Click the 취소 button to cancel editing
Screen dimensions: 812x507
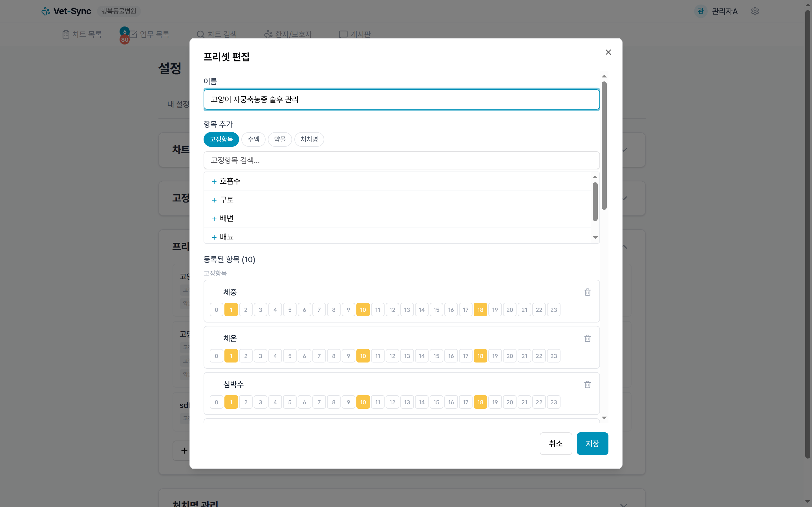tap(556, 443)
